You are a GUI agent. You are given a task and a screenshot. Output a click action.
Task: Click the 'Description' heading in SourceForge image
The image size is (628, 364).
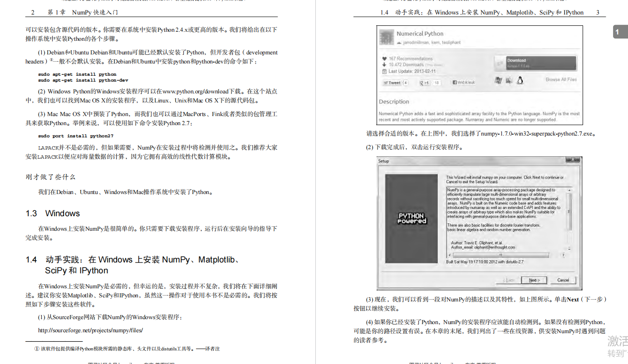[394, 102]
